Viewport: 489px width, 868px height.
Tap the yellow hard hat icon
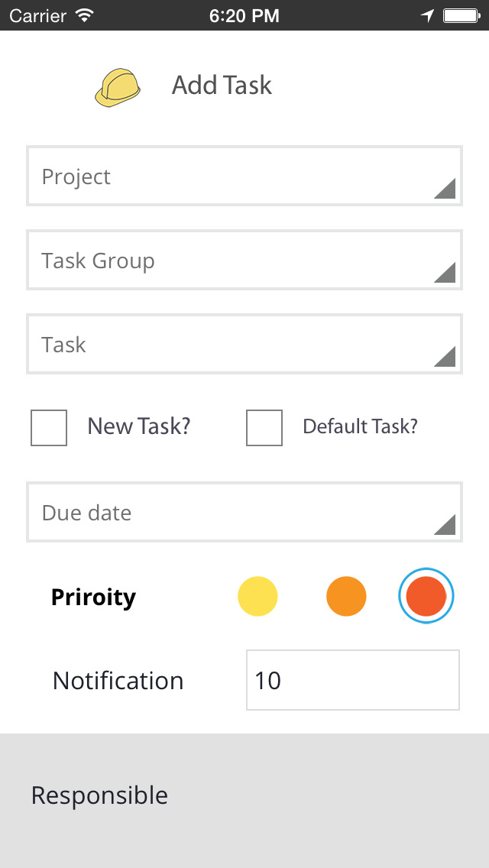[118, 86]
